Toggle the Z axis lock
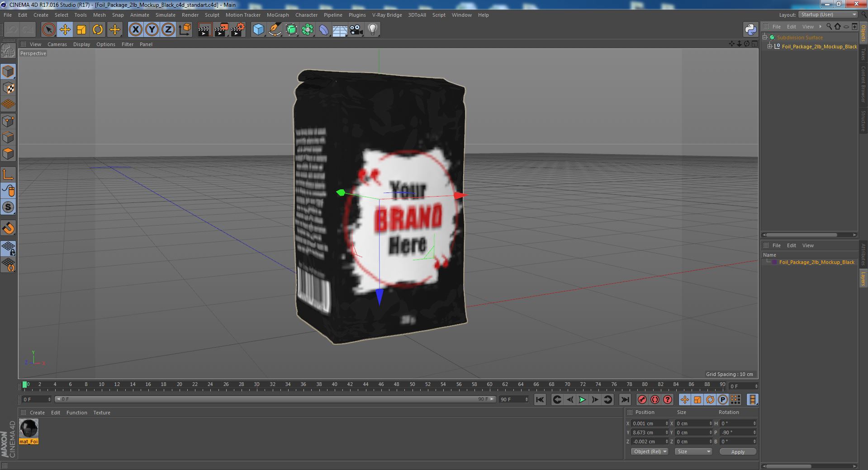Viewport: 868px width, 470px height. click(168, 30)
